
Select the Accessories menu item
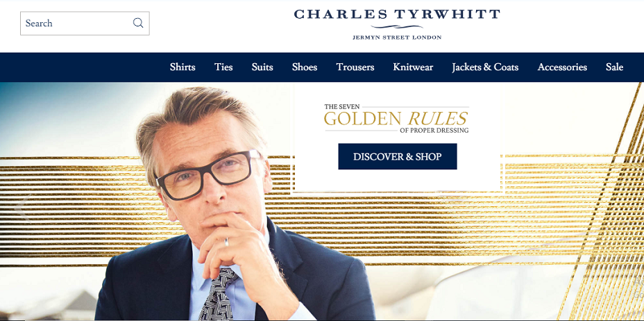coord(562,67)
